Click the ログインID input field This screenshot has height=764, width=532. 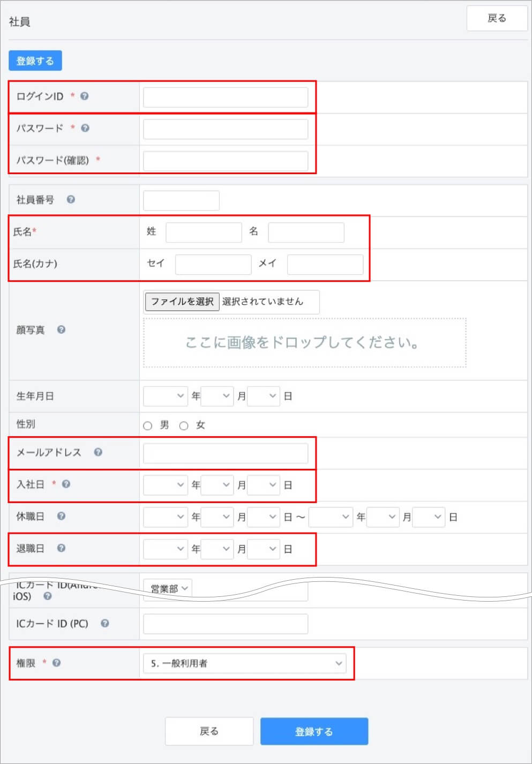pyautogui.click(x=226, y=98)
